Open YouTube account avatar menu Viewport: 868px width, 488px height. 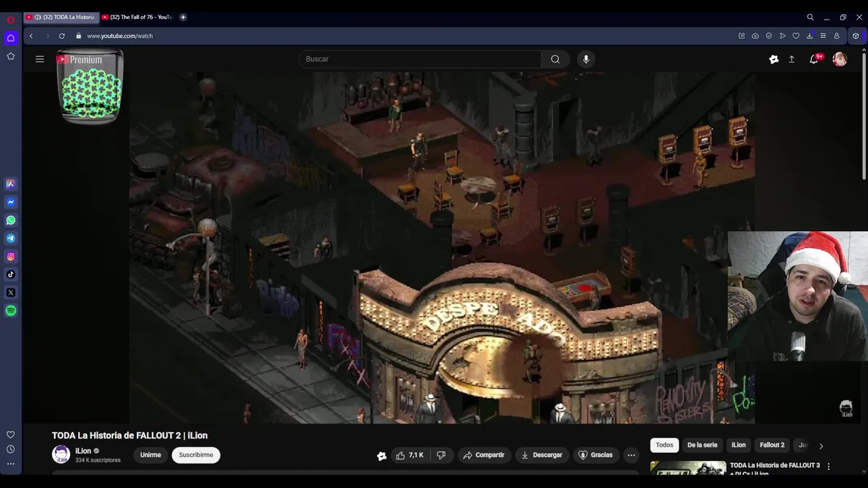point(840,60)
